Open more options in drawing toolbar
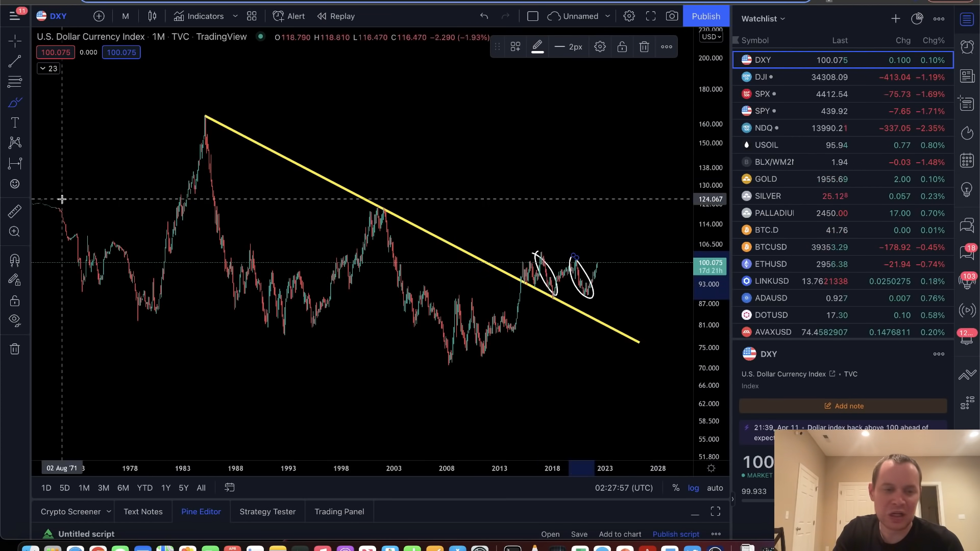Screen dimensions: 980x551 point(667,47)
